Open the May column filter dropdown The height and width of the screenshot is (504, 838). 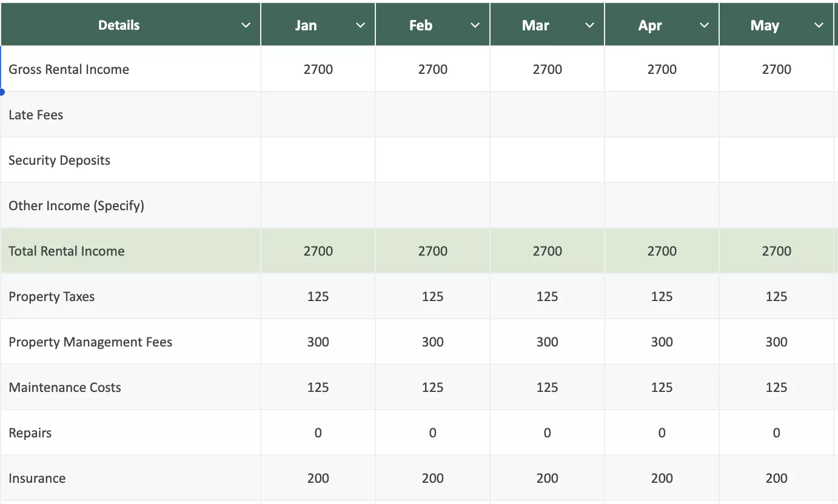tap(819, 25)
